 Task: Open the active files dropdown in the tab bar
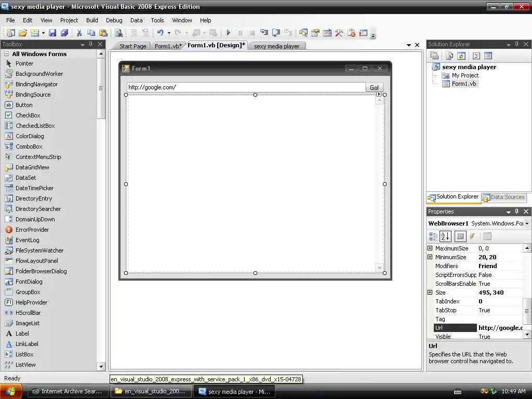point(409,45)
